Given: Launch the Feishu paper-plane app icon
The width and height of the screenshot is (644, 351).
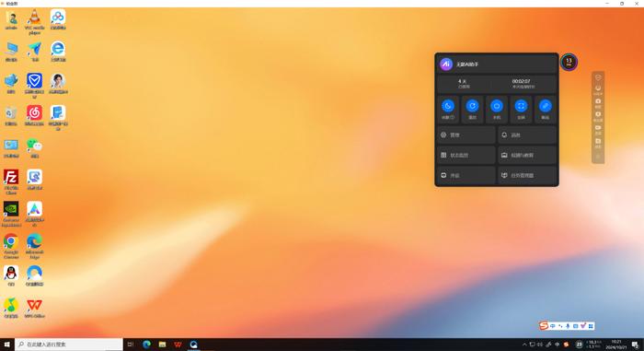Looking at the screenshot, I should [35, 52].
